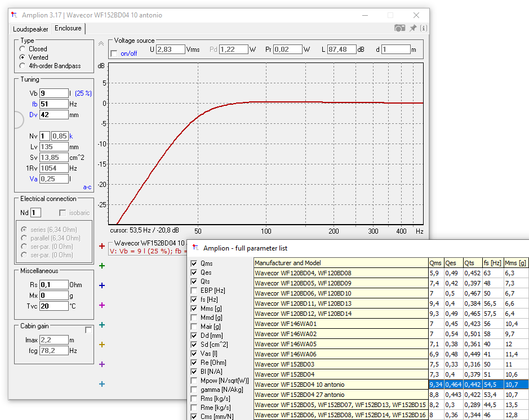Pin the window with the pushpin icon
Viewport: 529px width, 420px height.
pos(413,28)
